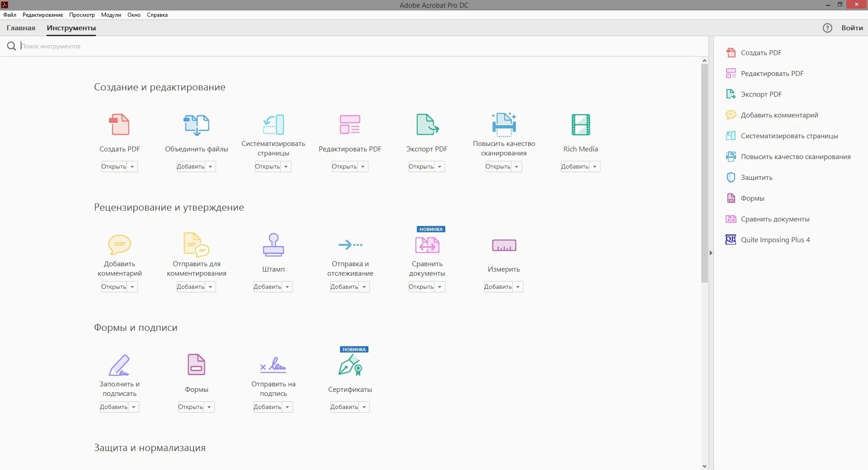
Task: Expand the dropdown arrow under Измерить
Action: (x=518, y=287)
